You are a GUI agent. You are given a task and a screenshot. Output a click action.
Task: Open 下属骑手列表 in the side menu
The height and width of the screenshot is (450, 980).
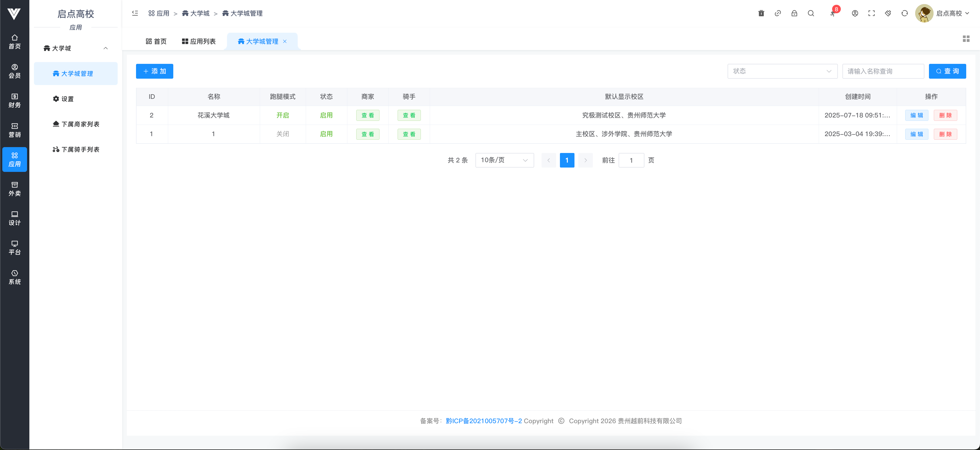point(76,150)
